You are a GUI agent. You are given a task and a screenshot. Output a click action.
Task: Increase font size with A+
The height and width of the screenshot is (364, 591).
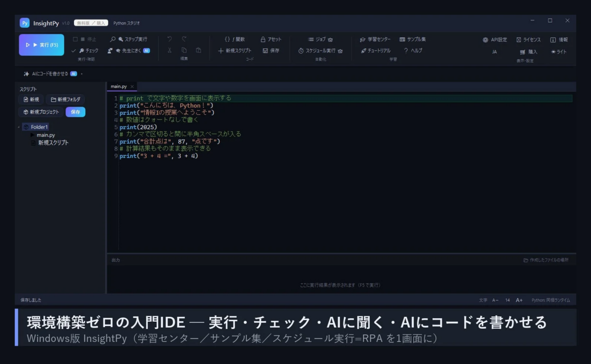click(x=519, y=300)
